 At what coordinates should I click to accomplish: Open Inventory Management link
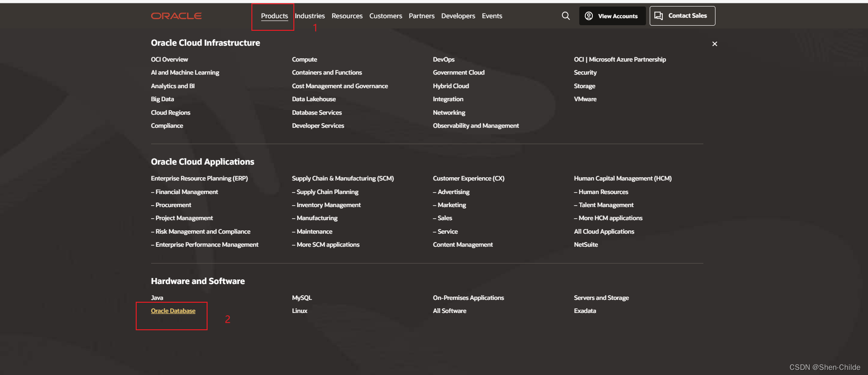click(x=326, y=205)
